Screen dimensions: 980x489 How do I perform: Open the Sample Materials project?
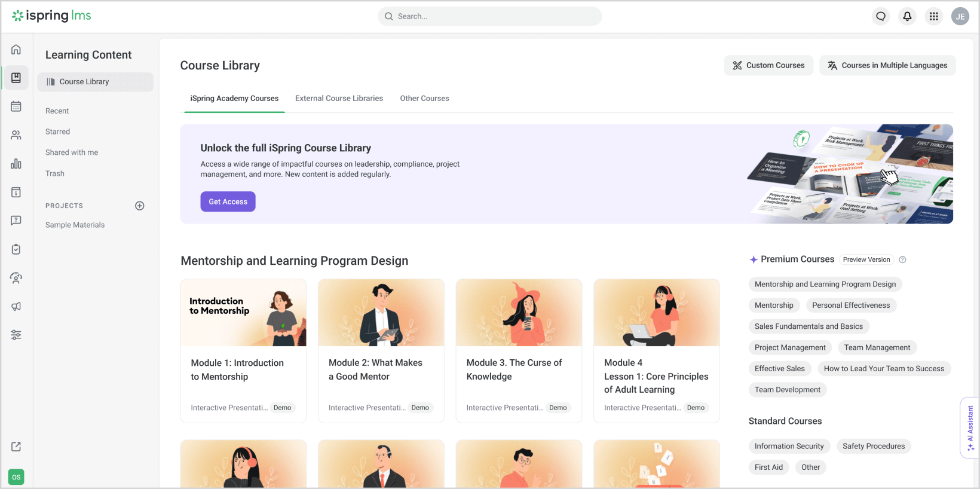[75, 225]
